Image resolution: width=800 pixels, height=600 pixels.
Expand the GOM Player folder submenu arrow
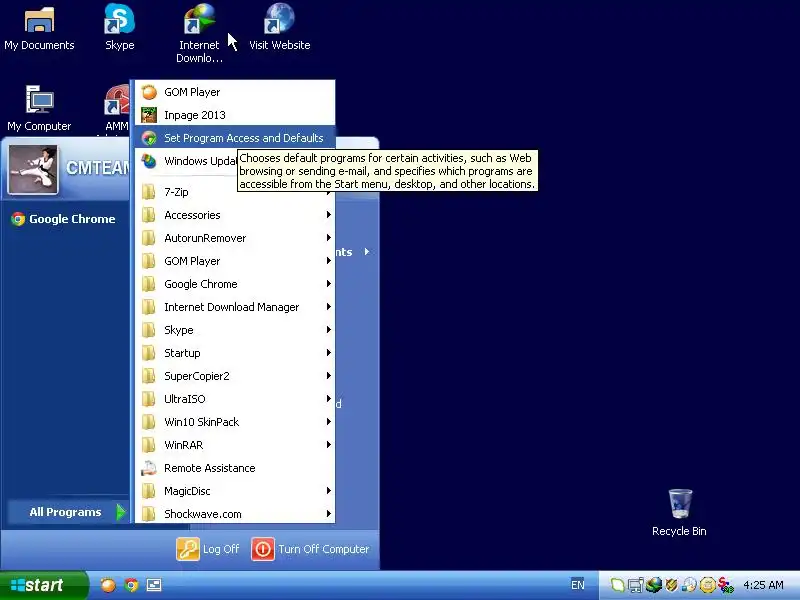(x=329, y=261)
